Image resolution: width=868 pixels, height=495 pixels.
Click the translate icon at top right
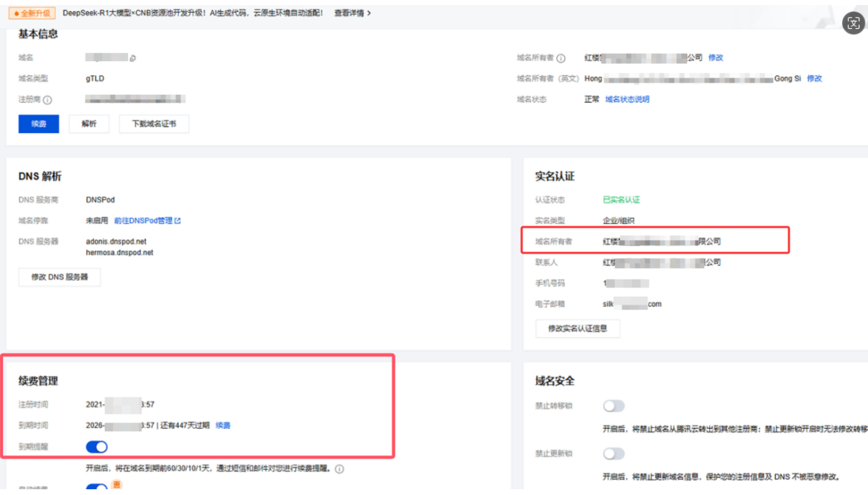pyautogui.click(x=853, y=23)
